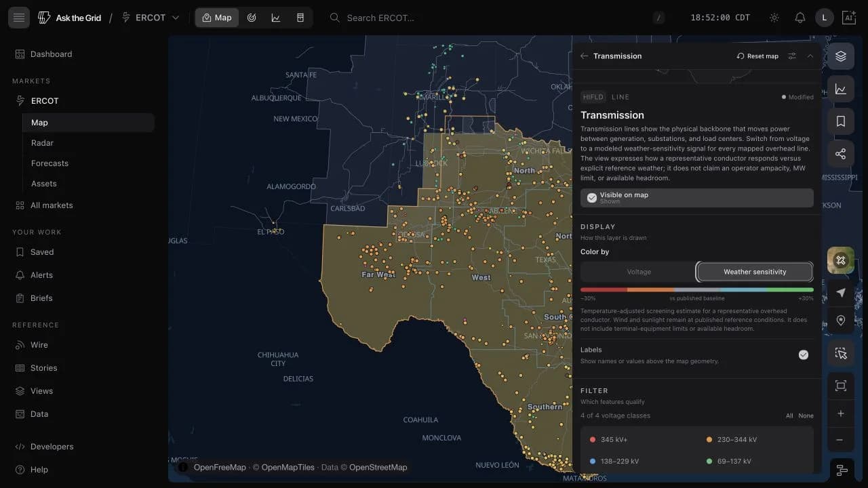Toggle Visible on map checkbox

pos(697,198)
